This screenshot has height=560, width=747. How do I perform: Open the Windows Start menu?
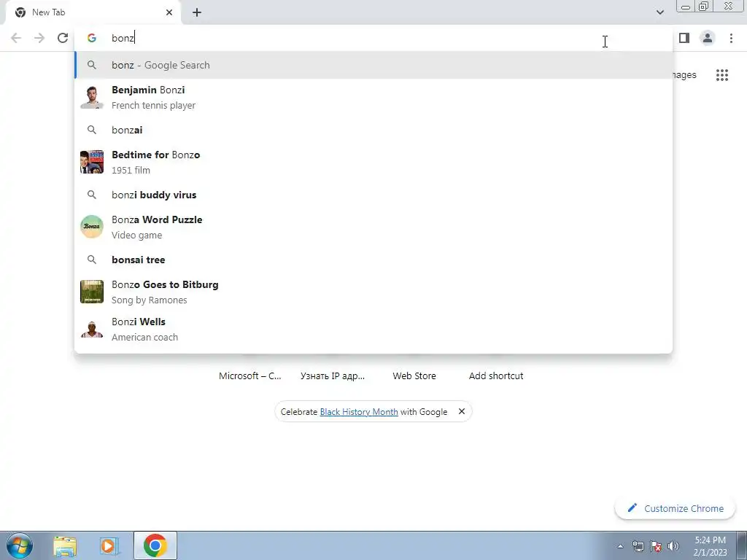point(20,545)
